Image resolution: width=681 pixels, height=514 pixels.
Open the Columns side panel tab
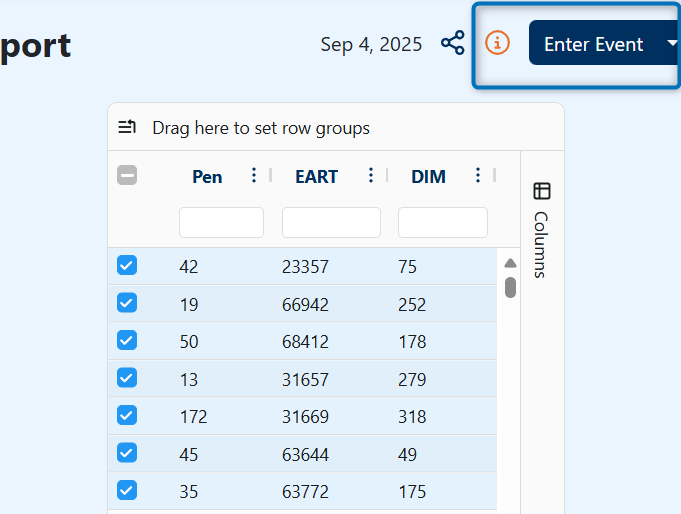click(542, 230)
